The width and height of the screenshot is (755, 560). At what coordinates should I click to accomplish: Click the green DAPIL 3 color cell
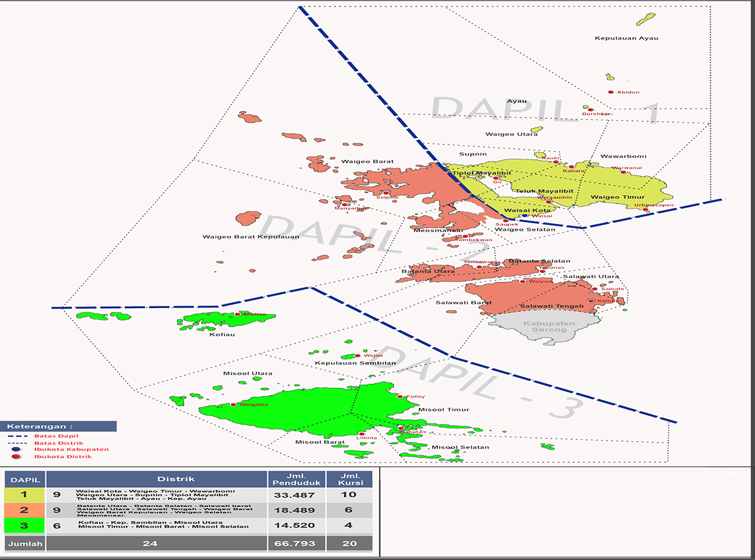point(24,525)
